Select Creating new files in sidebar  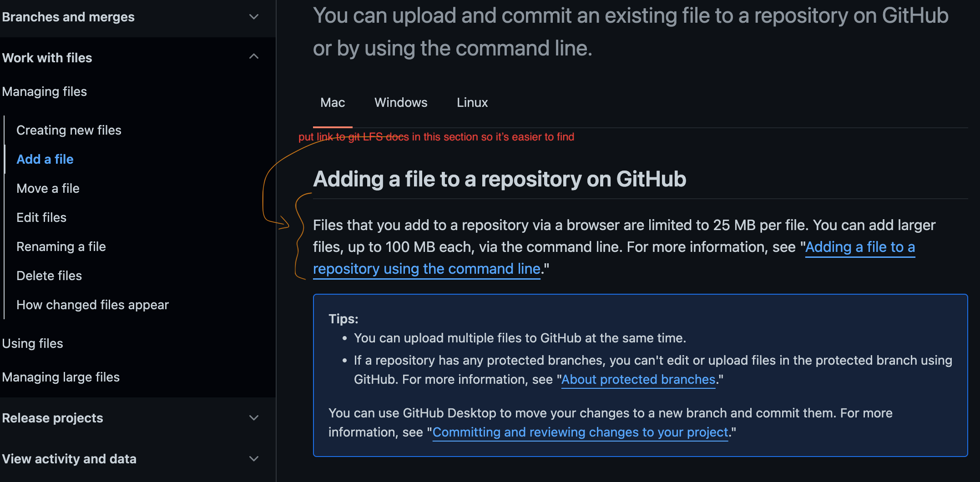(69, 130)
